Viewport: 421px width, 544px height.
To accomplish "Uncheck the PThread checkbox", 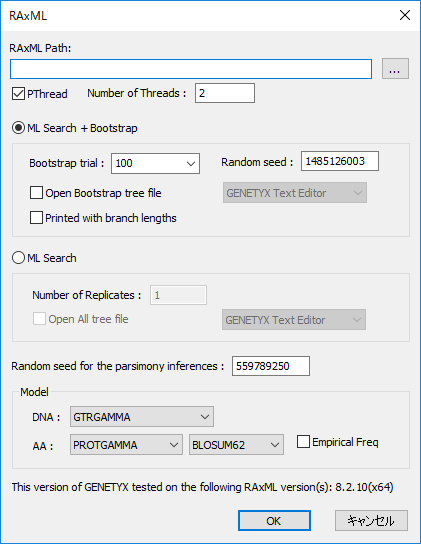I will 18,94.
